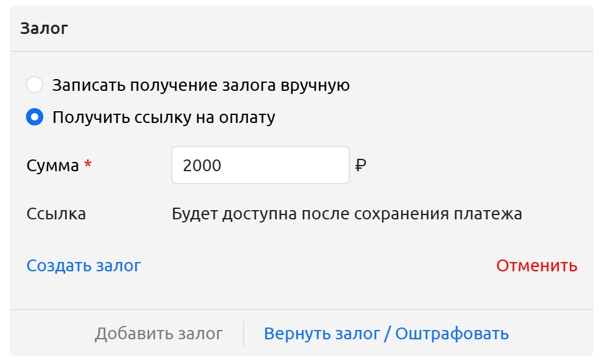Open 'Вернуть залог / Оштрафовать' action
Viewport: 604px width, 364px height.
(386, 334)
